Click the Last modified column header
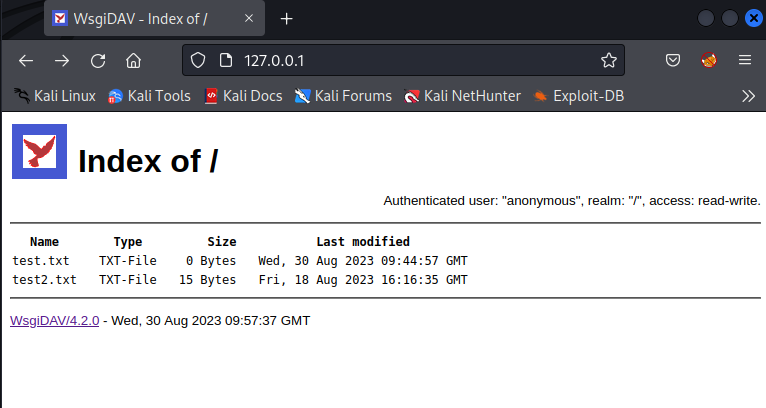The height and width of the screenshot is (408, 766). pos(363,241)
